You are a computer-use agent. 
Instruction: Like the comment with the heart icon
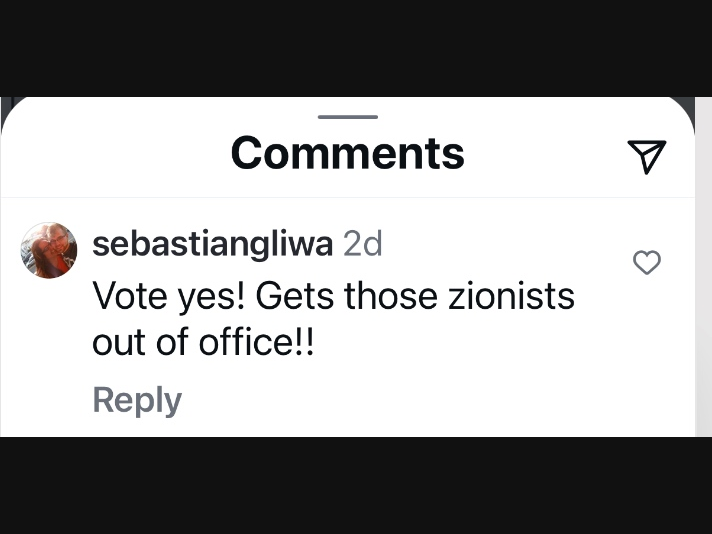tap(647, 262)
